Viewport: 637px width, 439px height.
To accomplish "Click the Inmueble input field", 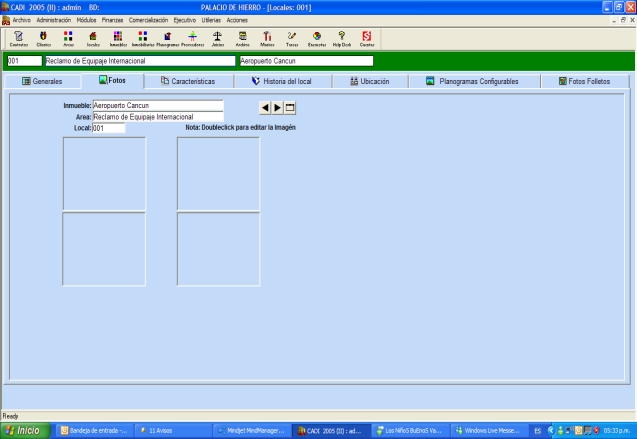I will click(x=157, y=104).
